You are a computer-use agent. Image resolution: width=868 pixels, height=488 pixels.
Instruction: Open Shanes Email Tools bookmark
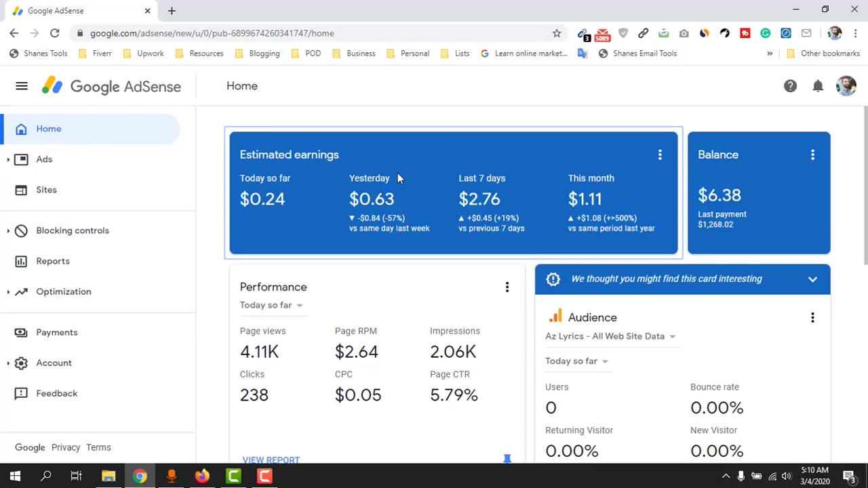coord(637,54)
